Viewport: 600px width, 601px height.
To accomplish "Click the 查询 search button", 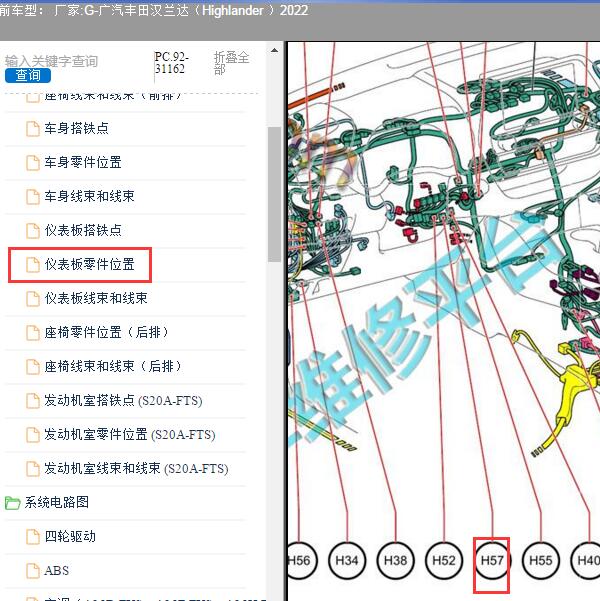I will [x=28, y=76].
